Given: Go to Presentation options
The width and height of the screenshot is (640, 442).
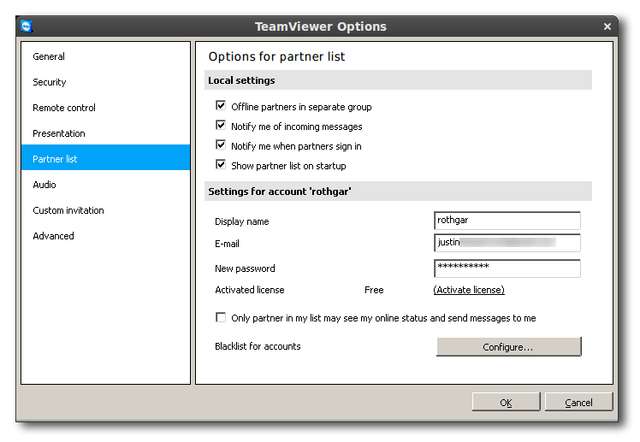Looking at the screenshot, I should (x=59, y=133).
